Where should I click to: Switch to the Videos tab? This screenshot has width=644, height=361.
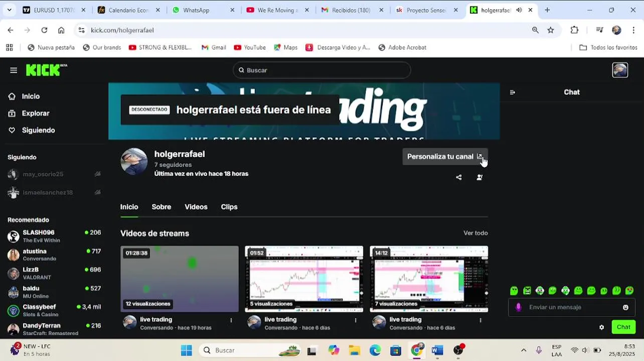[196, 207]
